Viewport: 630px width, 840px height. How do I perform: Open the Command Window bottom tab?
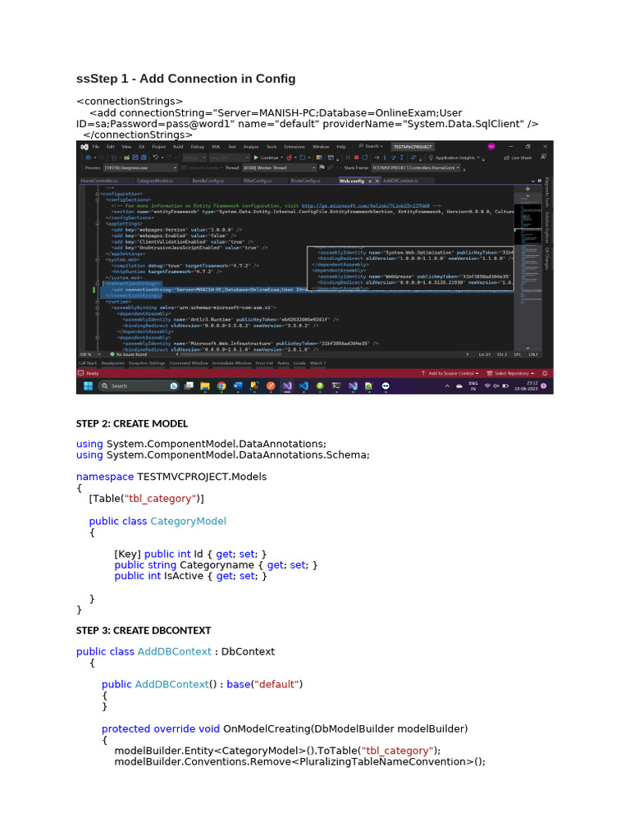[x=189, y=363]
